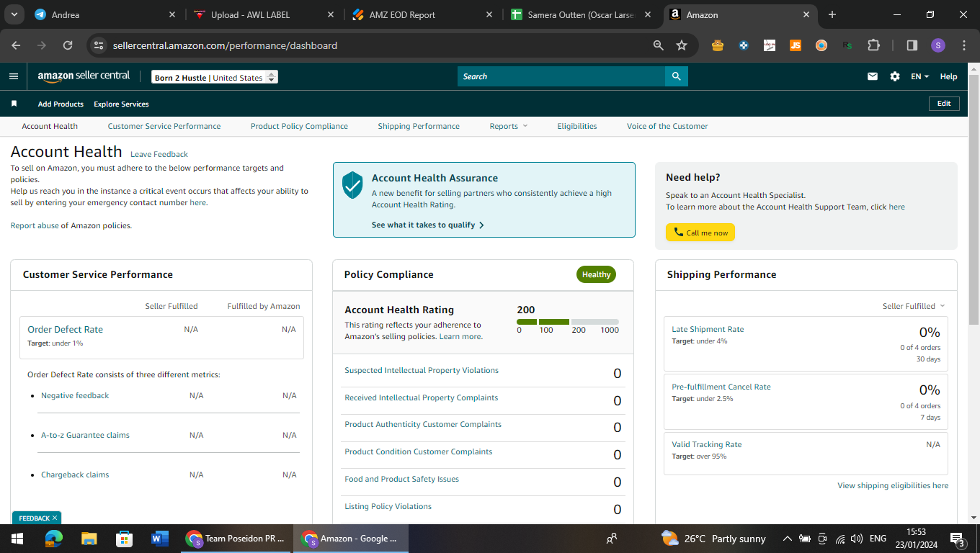The image size is (980, 553).
Task: Open a new Chrome tab
Action: [x=832, y=14]
